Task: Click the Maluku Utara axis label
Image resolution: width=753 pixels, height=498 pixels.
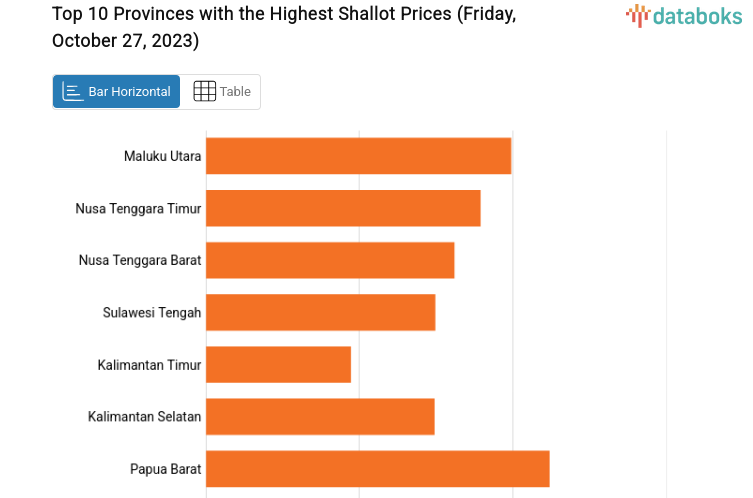Action: (x=162, y=156)
